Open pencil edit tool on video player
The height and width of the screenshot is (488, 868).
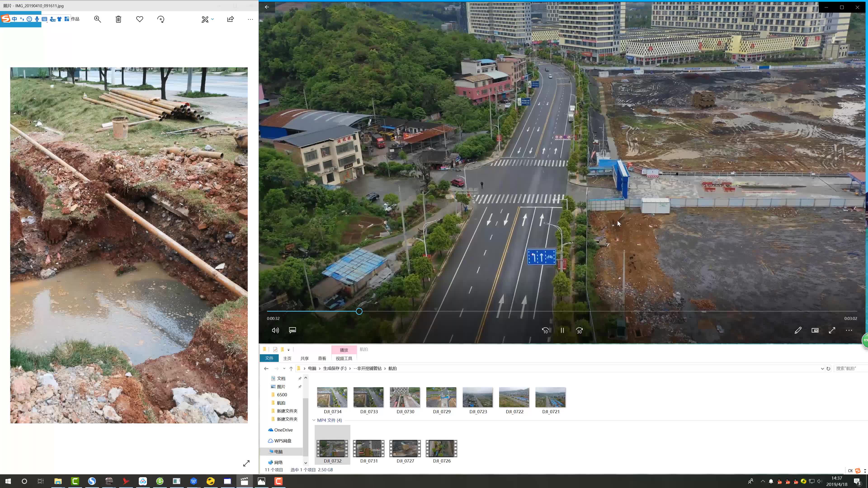798,330
